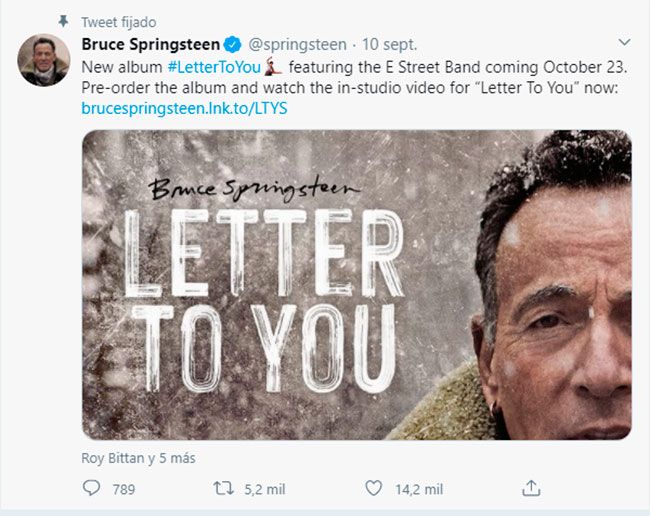Like the tweet with the heart icon
Viewport: 650px width, 516px height.
[373, 489]
